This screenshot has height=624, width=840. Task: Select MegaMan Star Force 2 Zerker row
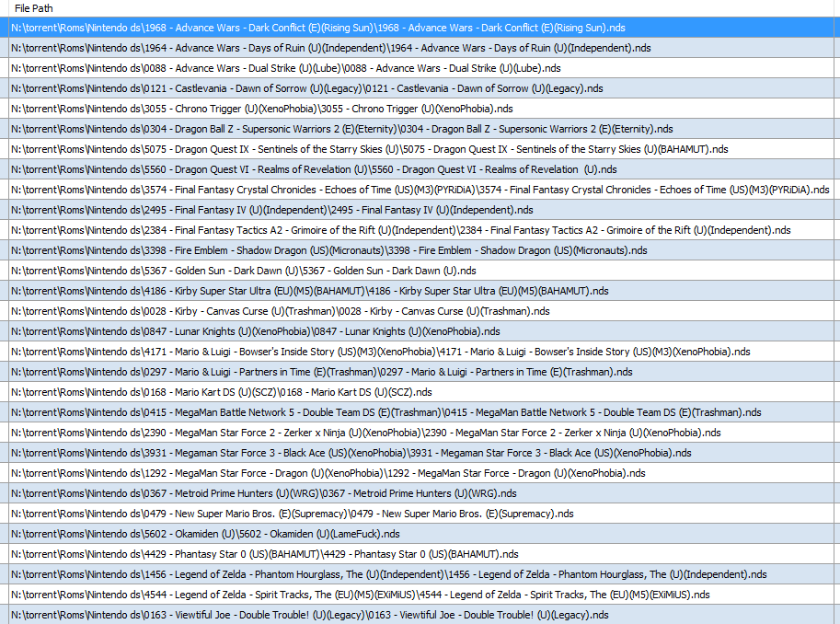coord(421,433)
